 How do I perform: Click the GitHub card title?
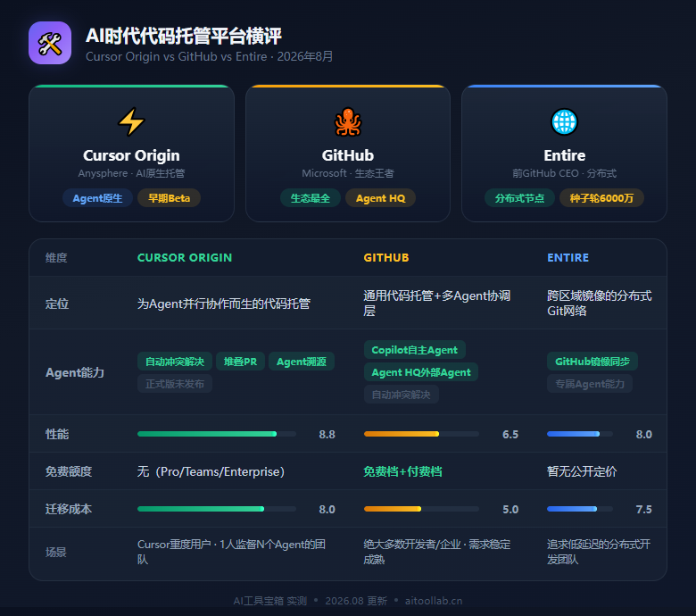coord(348,155)
